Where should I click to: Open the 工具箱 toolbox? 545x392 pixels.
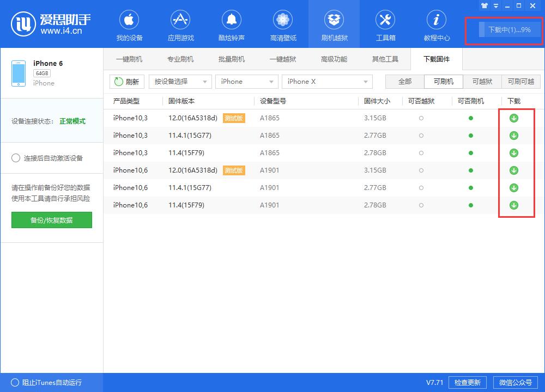[385, 24]
